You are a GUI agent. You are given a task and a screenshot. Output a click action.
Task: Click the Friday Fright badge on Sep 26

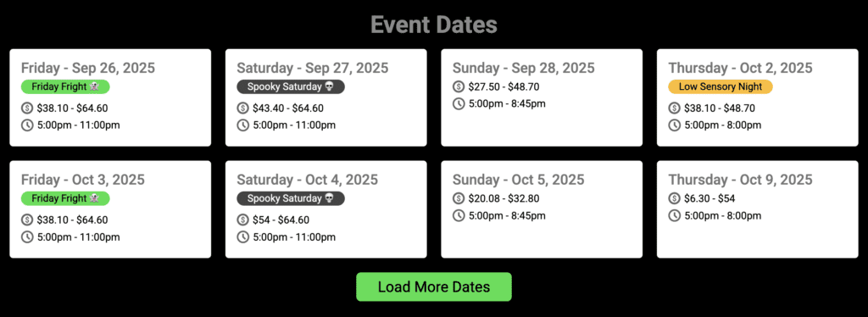coord(65,86)
